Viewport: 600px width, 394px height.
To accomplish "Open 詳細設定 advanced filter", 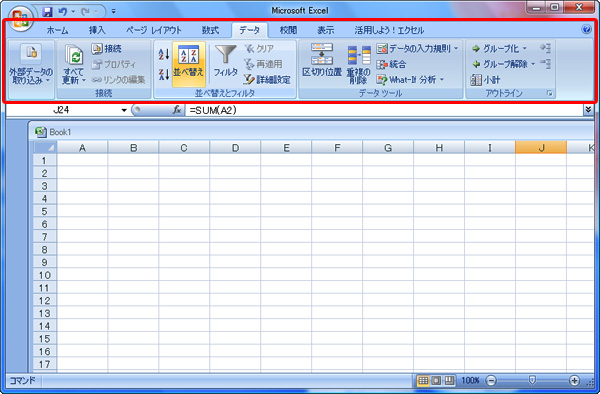I will click(x=267, y=80).
